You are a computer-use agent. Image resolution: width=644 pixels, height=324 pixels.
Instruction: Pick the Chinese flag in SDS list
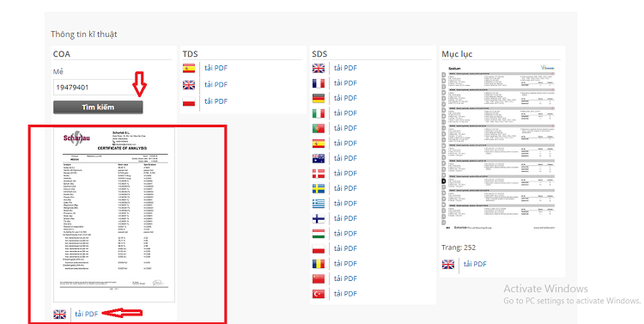[319, 278]
